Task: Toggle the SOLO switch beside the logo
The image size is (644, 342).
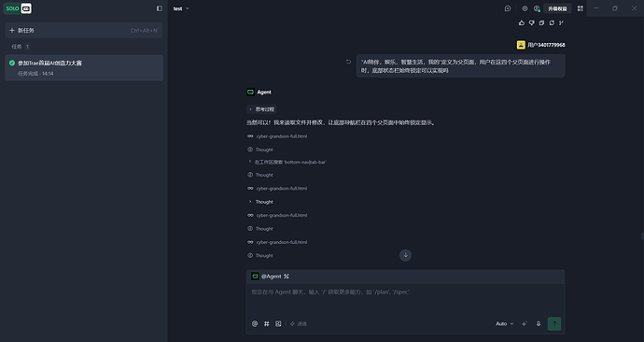Action: coord(26,8)
